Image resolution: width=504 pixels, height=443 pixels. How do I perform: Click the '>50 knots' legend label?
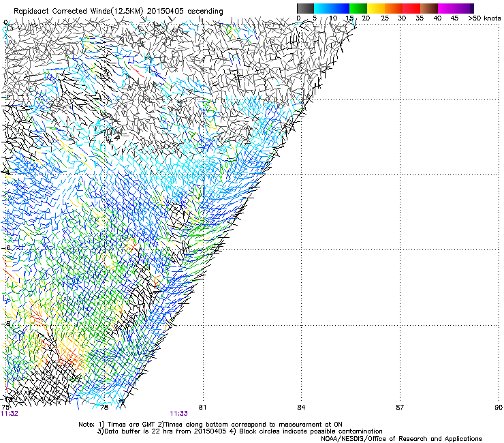(484, 18)
